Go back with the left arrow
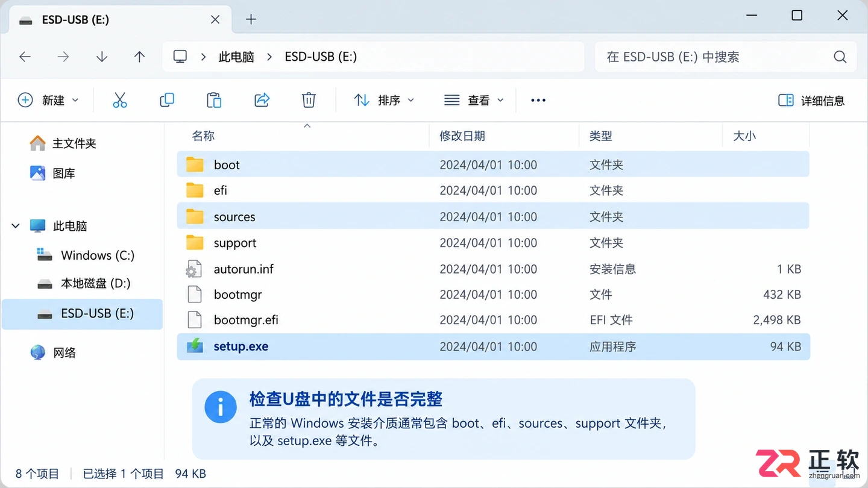868x488 pixels. click(25, 57)
